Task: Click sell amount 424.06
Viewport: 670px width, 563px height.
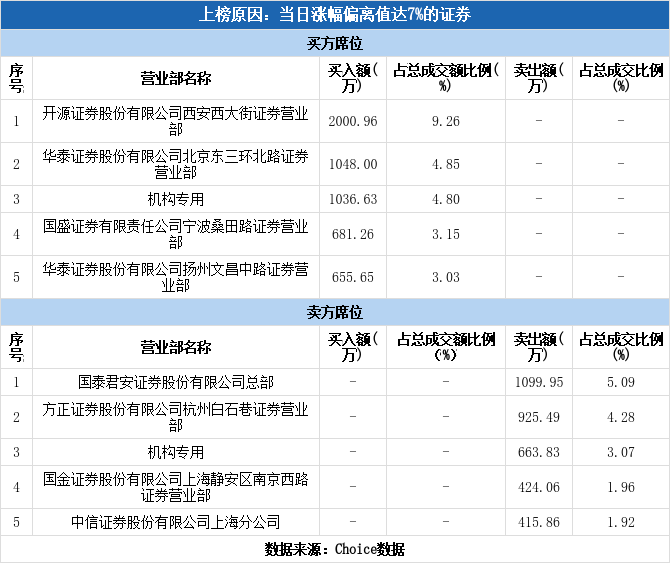Action: (x=539, y=487)
